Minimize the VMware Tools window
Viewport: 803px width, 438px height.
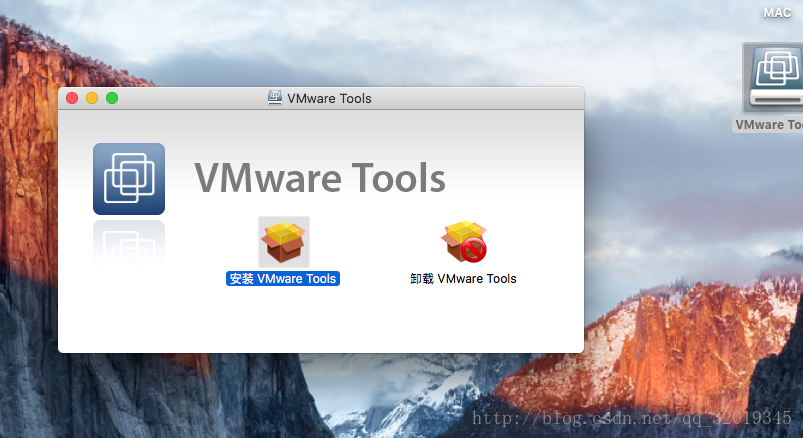point(92,98)
